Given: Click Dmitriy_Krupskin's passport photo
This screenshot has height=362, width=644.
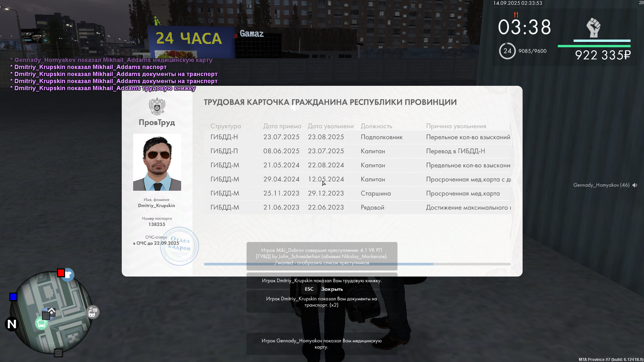Looking at the screenshot, I should click(x=157, y=162).
